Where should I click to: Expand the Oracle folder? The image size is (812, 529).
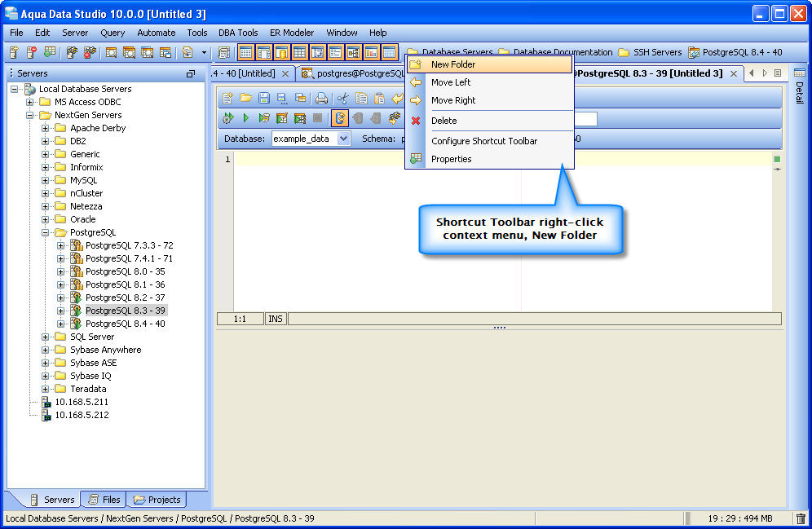[46, 219]
